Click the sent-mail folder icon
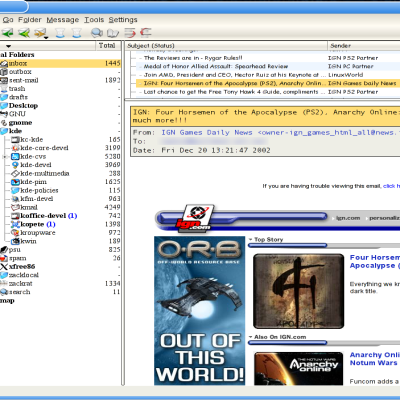 [4, 80]
